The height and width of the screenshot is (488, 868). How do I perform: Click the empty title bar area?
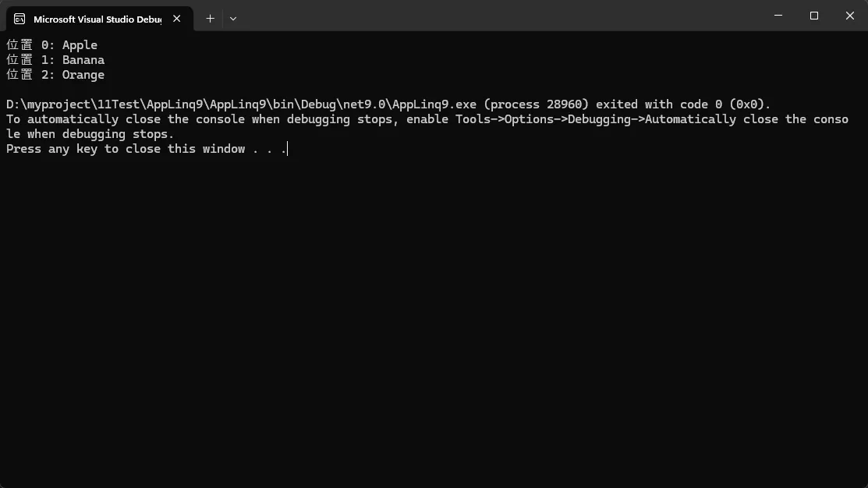click(x=499, y=16)
